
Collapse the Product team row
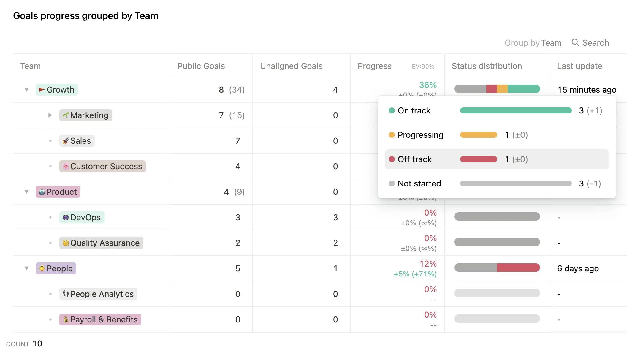(27, 192)
